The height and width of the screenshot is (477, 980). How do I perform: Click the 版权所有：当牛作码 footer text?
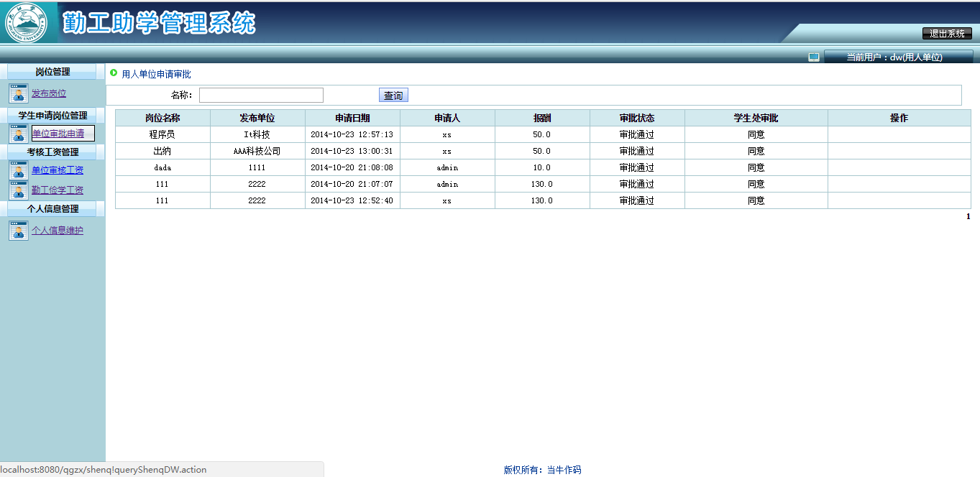pyautogui.click(x=542, y=470)
